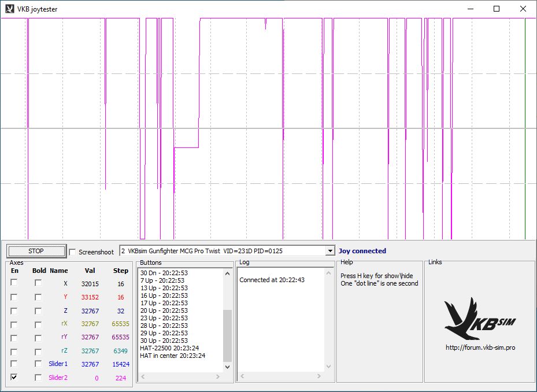Click the Slider2 step value 224
Viewport: 537px width, 392px height.
pos(121,378)
